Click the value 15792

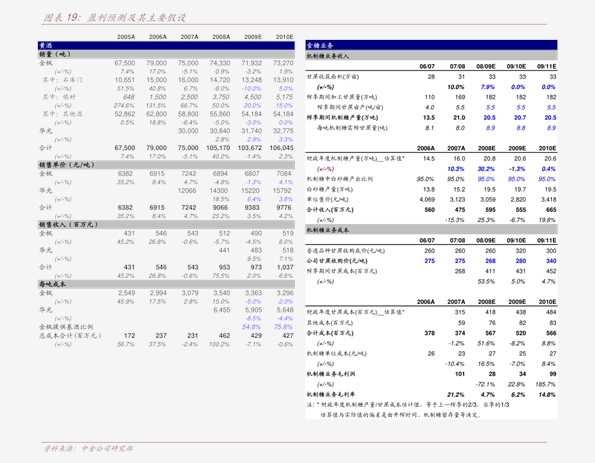282,191
